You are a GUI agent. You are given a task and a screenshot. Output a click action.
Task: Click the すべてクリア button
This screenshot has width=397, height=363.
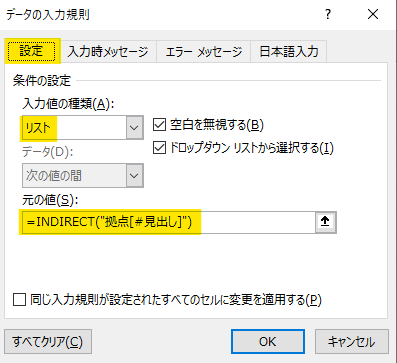[x=48, y=342]
